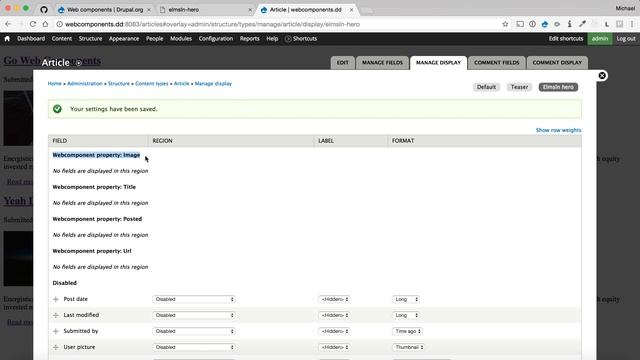The image size is (640, 360).
Task: Switch to the Manage Fields tab
Action: [382, 63]
